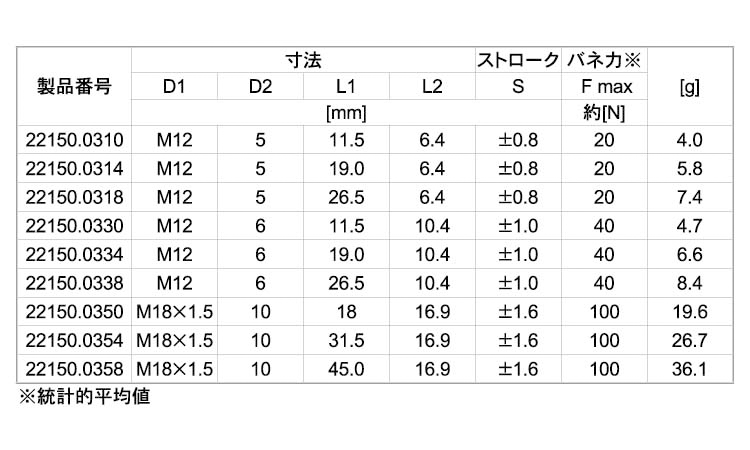Click the [g] weight column header
The height and width of the screenshot is (450, 750).
click(689, 87)
